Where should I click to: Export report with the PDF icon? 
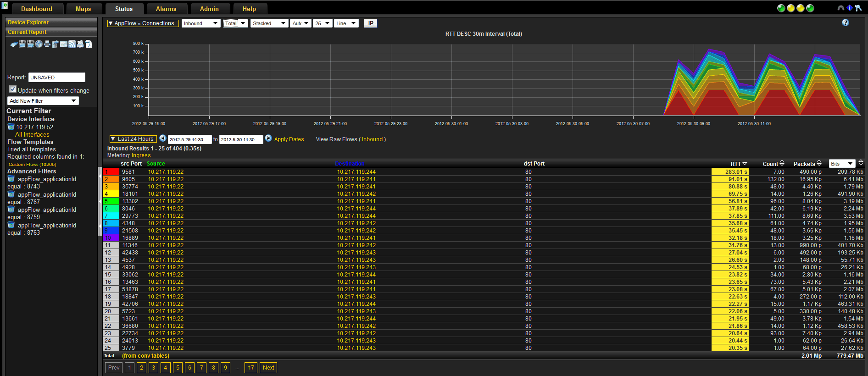pos(89,44)
